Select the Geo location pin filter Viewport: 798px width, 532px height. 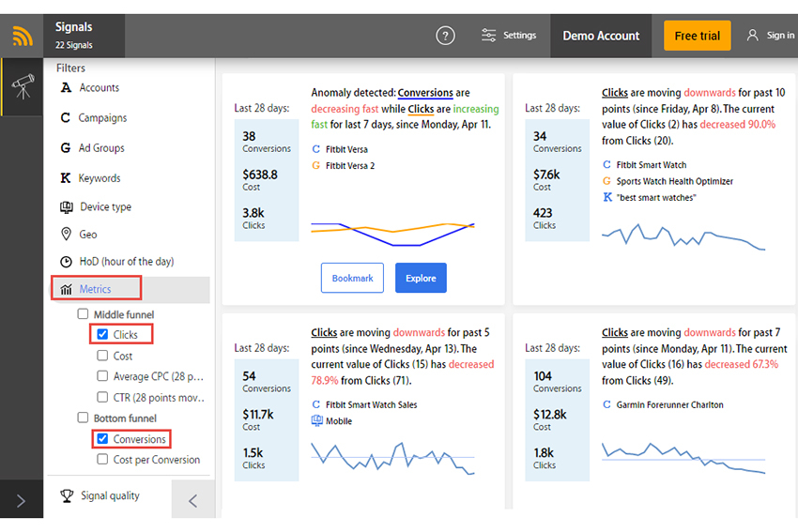(x=66, y=234)
